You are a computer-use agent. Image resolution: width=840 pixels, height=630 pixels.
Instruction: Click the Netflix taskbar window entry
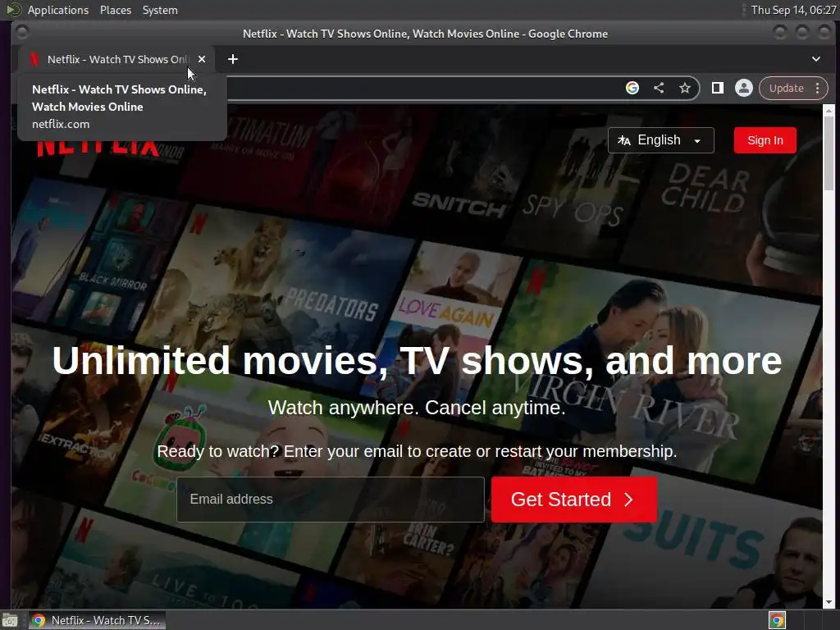click(x=97, y=620)
